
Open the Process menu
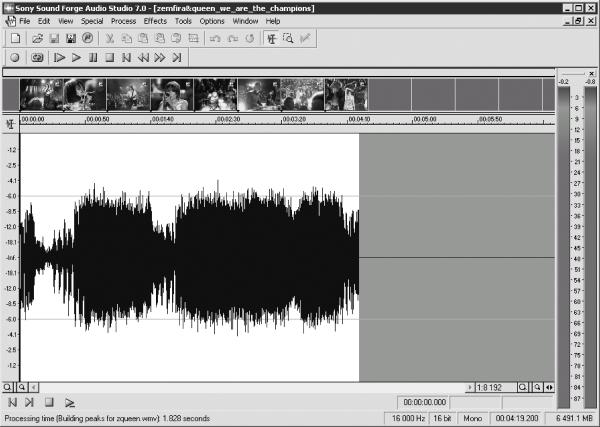(123, 21)
